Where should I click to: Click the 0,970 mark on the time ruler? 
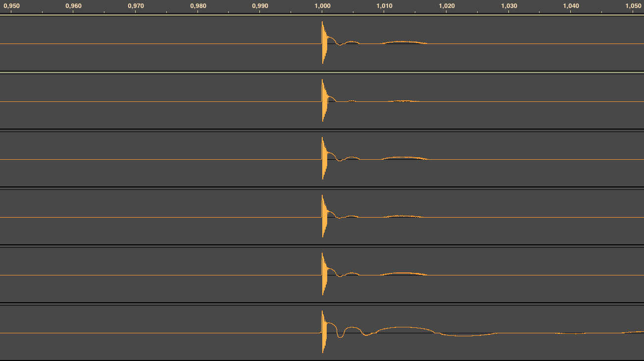click(136, 6)
